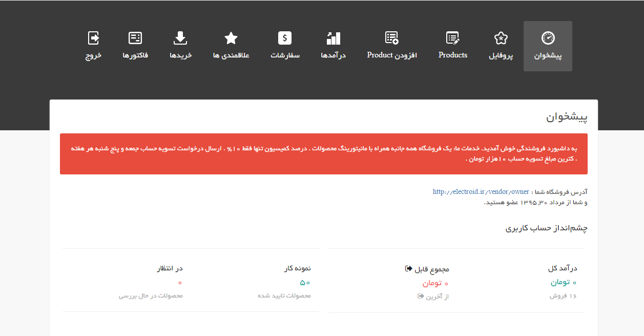644x336 pixels.
Task: Click the arrow icon beside مجموع قابل
Action: (408, 268)
